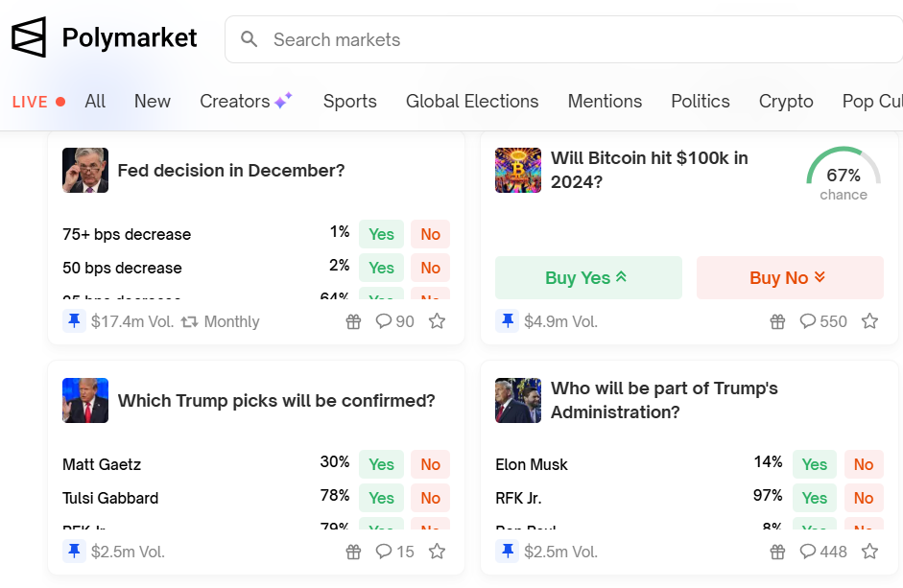903x588 pixels.
Task: Click the 67% chance gauge
Action: [x=844, y=175]
